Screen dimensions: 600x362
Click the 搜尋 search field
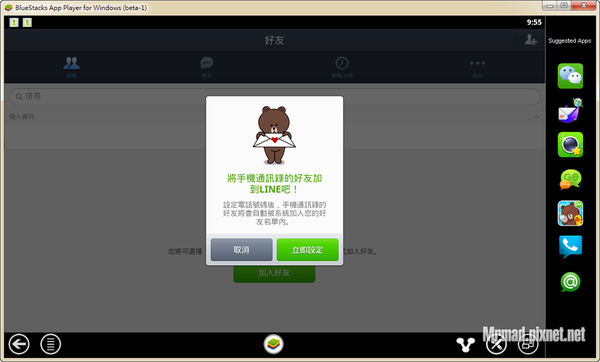point(274,96)
